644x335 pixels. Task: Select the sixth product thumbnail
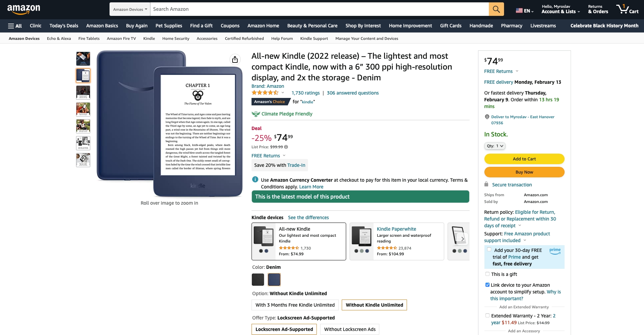[x=83, y=143]
